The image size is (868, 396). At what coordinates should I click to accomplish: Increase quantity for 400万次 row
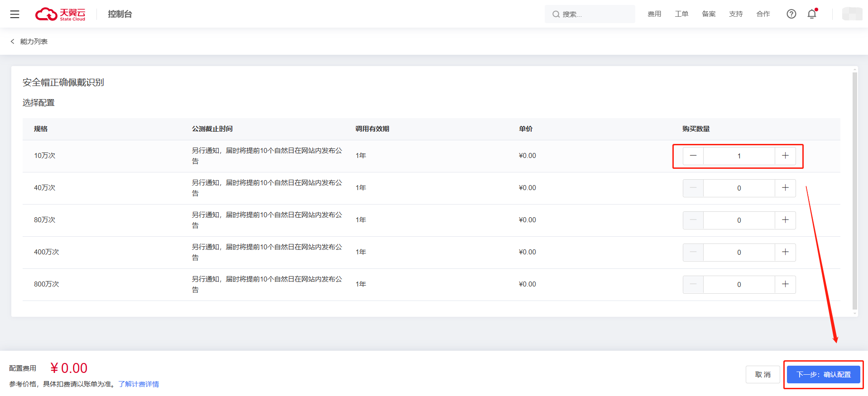(x=785, y=252)
